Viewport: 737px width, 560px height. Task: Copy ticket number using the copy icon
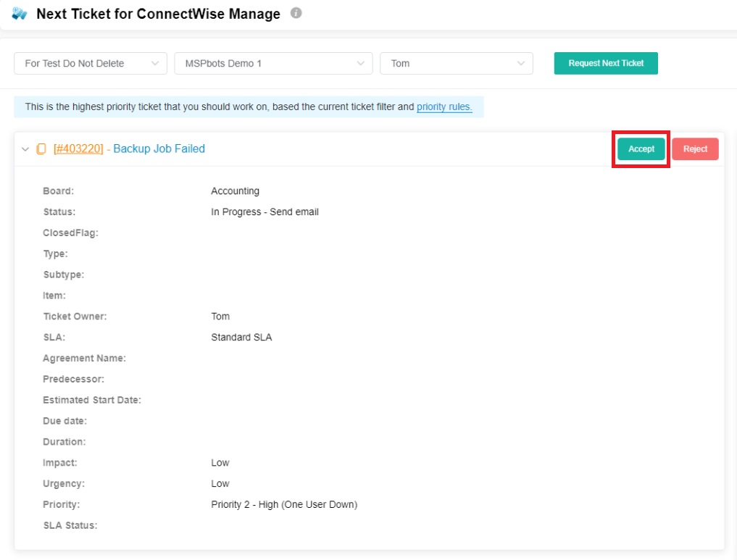click(41, 149)
